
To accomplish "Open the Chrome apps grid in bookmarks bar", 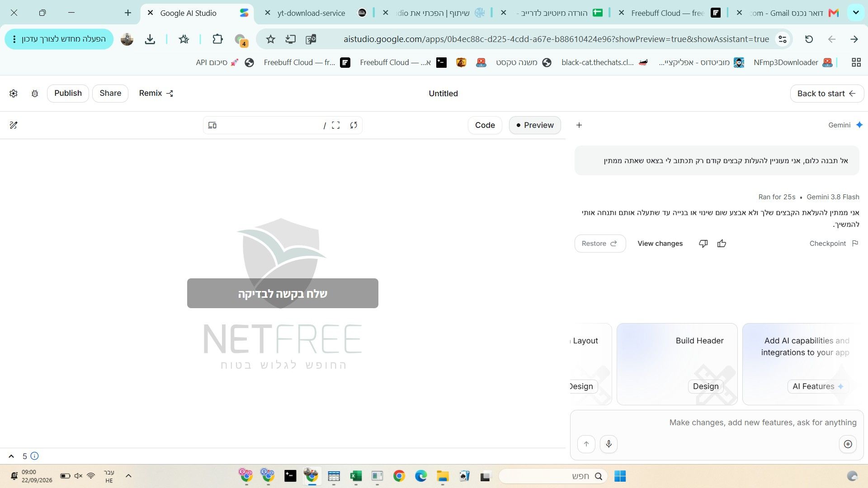I will point(856,62).
